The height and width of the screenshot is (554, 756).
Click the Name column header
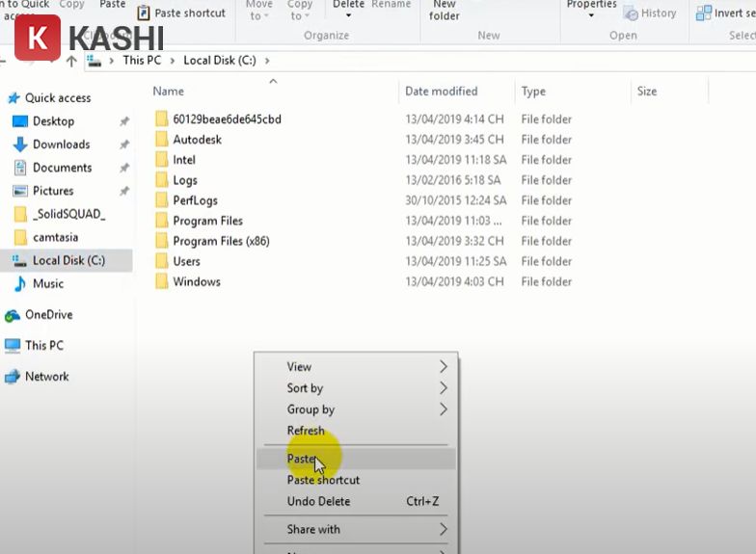(x=169, y=92)
